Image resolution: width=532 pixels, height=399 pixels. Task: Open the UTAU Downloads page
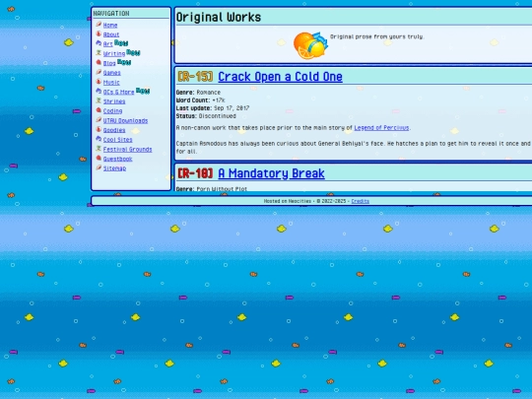click(x=125, y=121)
